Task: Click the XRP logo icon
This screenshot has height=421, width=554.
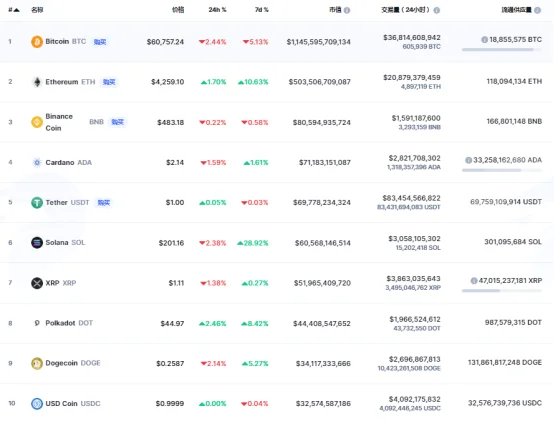Action: coord(37,283)
